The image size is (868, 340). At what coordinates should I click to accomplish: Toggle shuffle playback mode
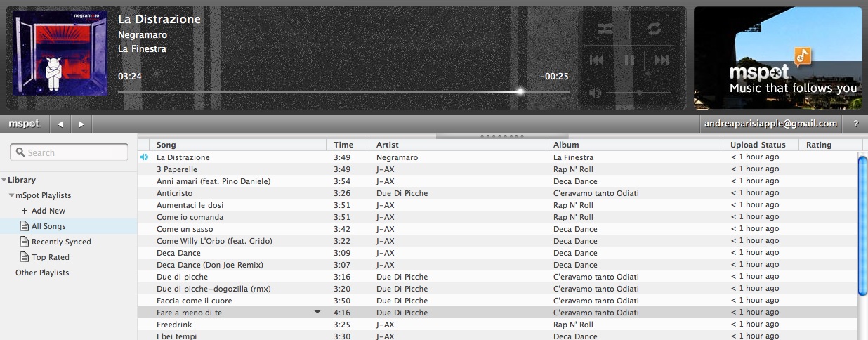coord(605,29)
